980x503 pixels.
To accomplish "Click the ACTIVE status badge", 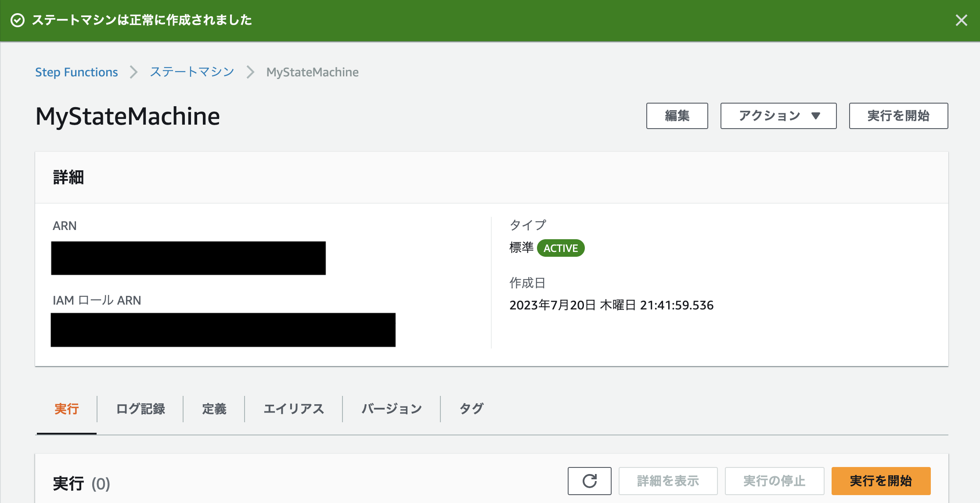I will pyautogui.click(x=560, y=248).
